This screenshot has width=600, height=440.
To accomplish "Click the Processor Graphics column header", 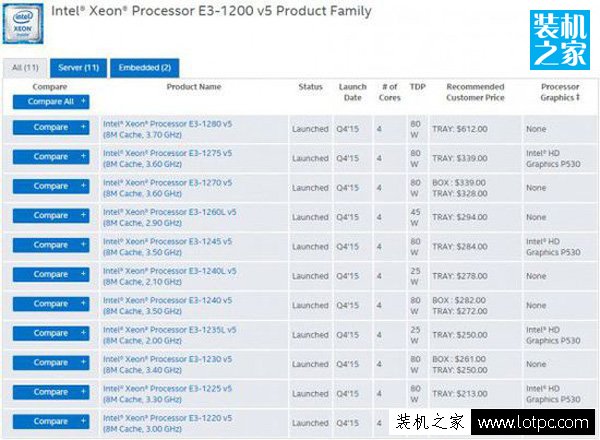I will pos(560,92).
